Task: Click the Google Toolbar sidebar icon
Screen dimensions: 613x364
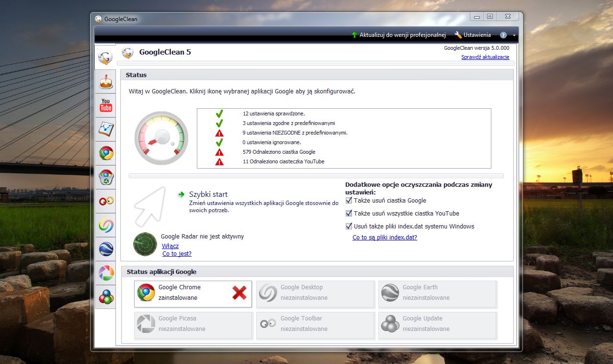Action: (x=105, y=201)
